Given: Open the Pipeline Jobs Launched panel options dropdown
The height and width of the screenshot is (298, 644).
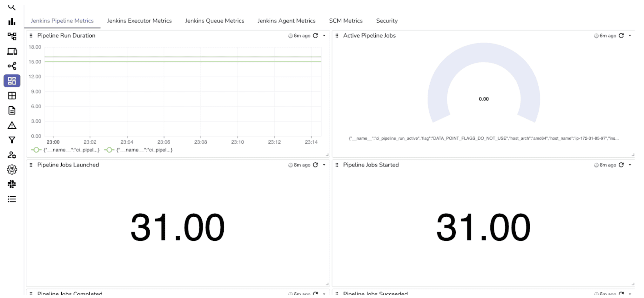Looking at the screenshot, I should coord(324,165).
